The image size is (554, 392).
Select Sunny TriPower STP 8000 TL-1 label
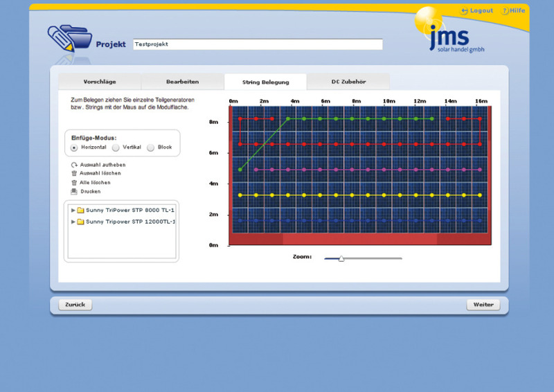[x=130, y=210]
